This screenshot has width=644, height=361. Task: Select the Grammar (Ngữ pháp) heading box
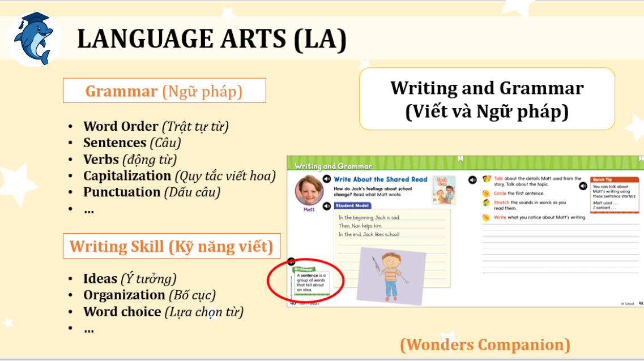(164, 91)
